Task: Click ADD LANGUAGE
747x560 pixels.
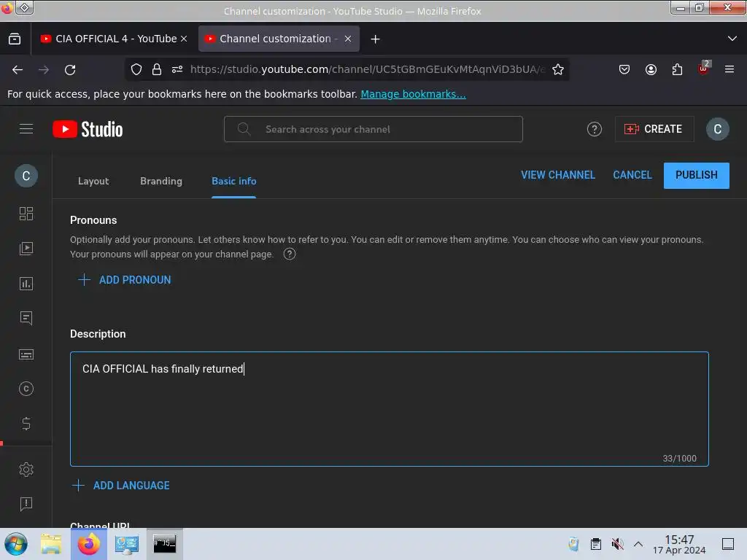Action: coord(121,485)
